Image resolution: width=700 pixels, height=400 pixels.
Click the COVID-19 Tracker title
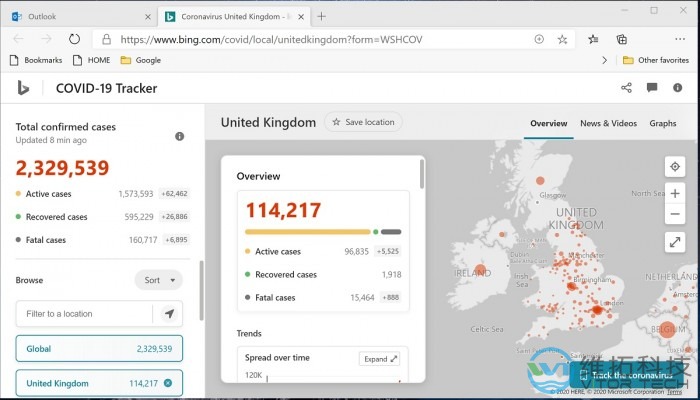point(106,88)
